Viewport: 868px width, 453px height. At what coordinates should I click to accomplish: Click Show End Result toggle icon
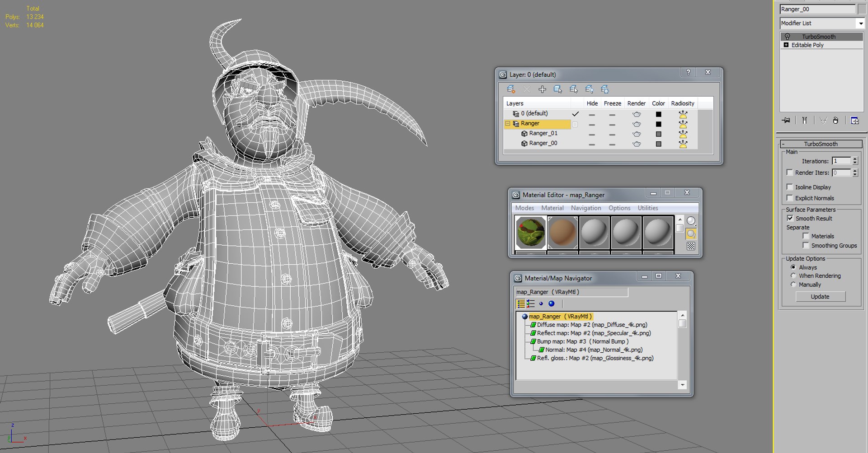(x=804, y=120)
